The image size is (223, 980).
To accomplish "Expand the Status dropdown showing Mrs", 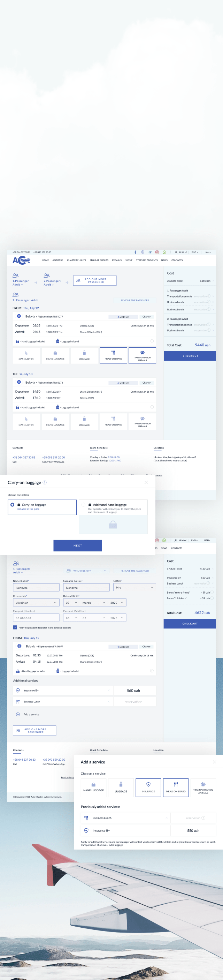I will [134, 587].
